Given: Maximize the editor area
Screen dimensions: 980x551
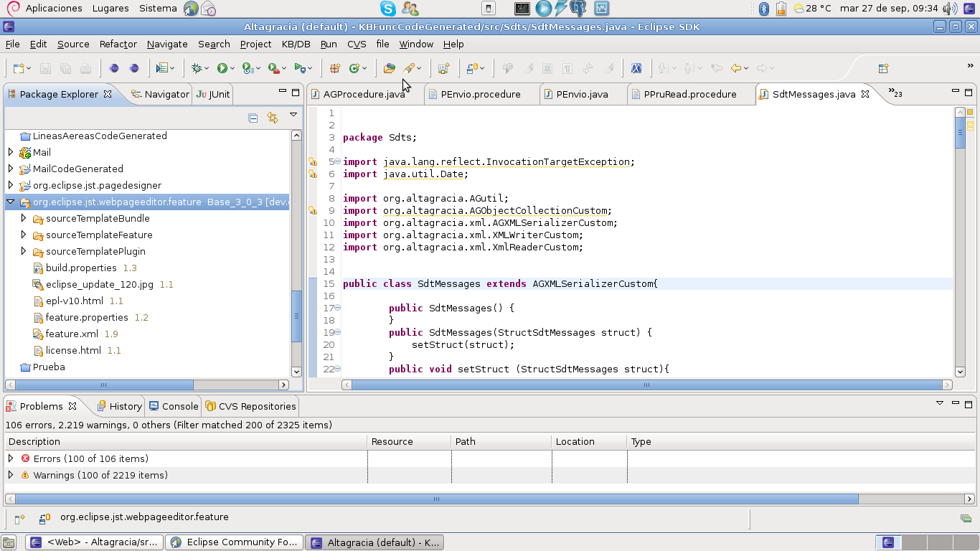Looking at the screenshot, I should coord(969,92).
